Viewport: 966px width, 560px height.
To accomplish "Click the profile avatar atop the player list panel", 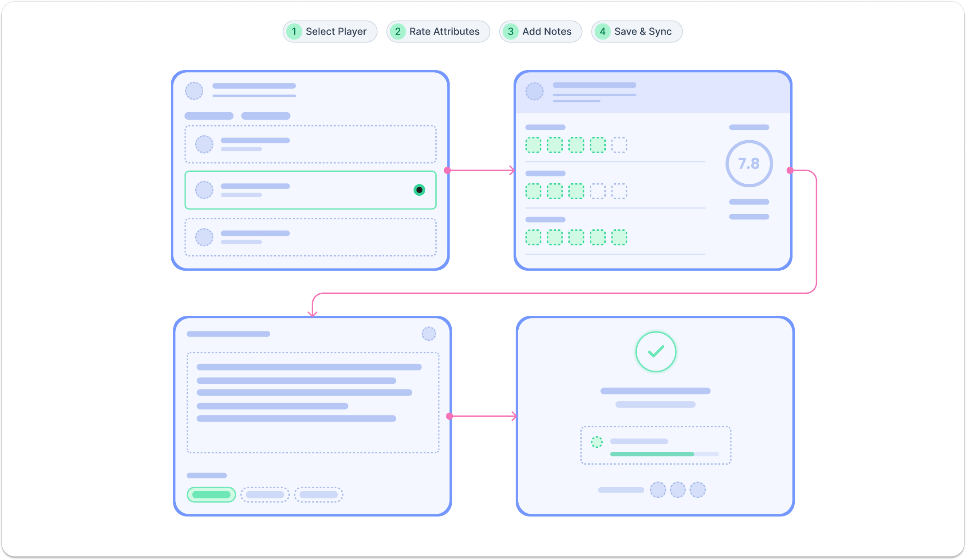I will click(x=194, y=91).
